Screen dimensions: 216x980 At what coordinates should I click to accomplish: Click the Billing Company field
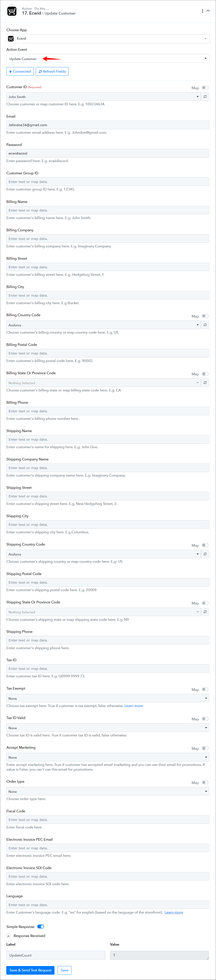point(108,239)
